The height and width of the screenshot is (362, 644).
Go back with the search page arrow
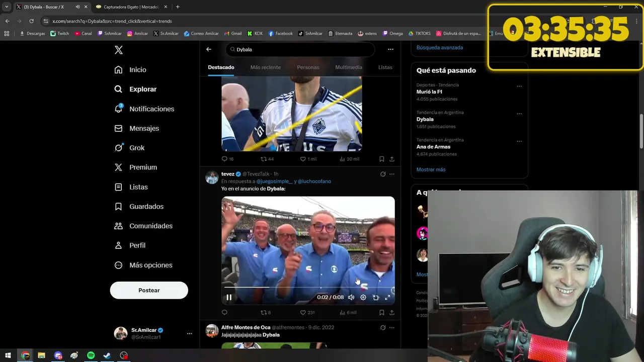(x=209, y=49)
